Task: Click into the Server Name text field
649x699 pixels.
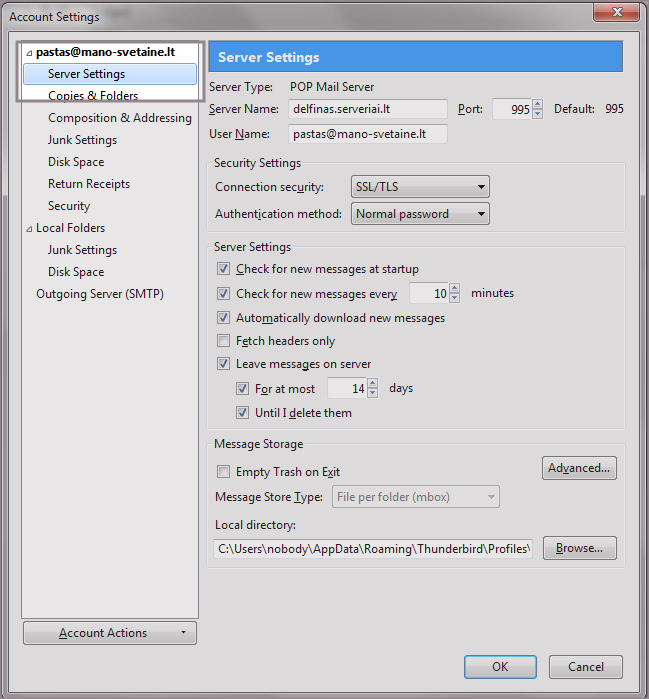Action: click(367, 109)
